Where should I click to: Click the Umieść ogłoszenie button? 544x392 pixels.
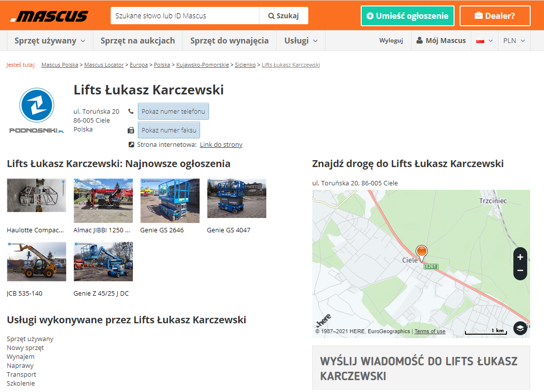[x=407, y=16]
